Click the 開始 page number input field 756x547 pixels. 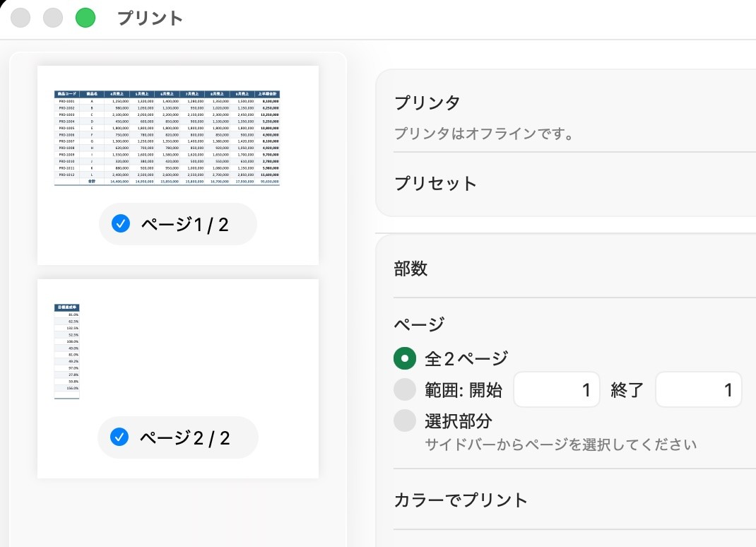pyautogui.click(x=556, y=389)
